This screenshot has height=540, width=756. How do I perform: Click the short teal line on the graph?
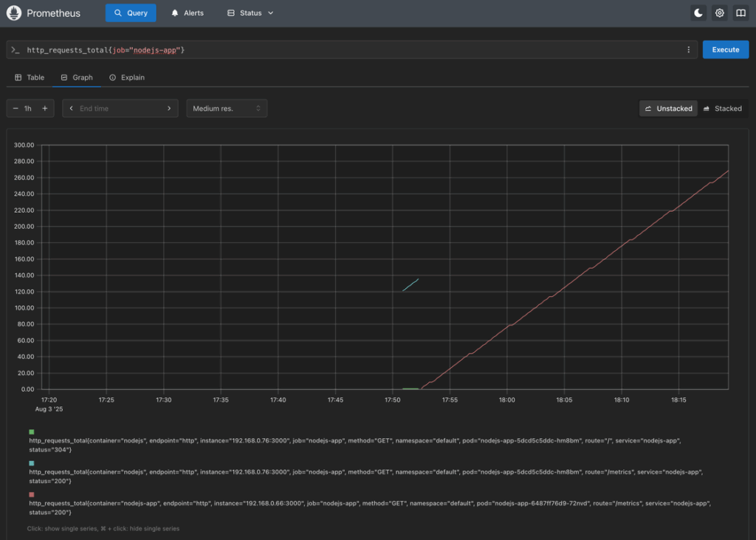[410, 284]
